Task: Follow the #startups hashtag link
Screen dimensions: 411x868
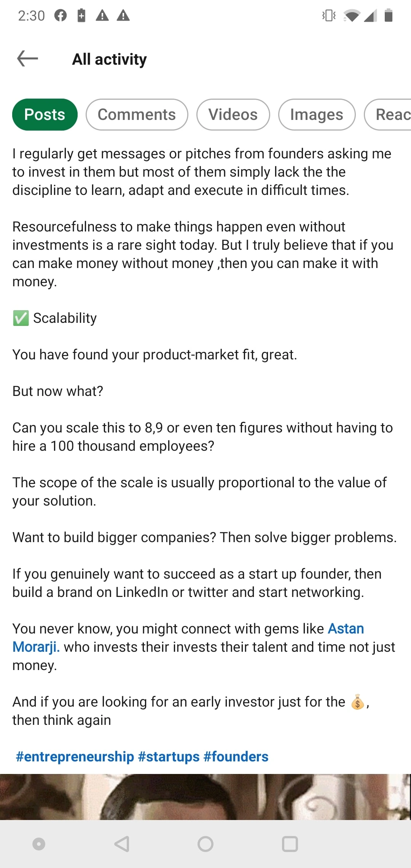Action: [x=169, y=756]
